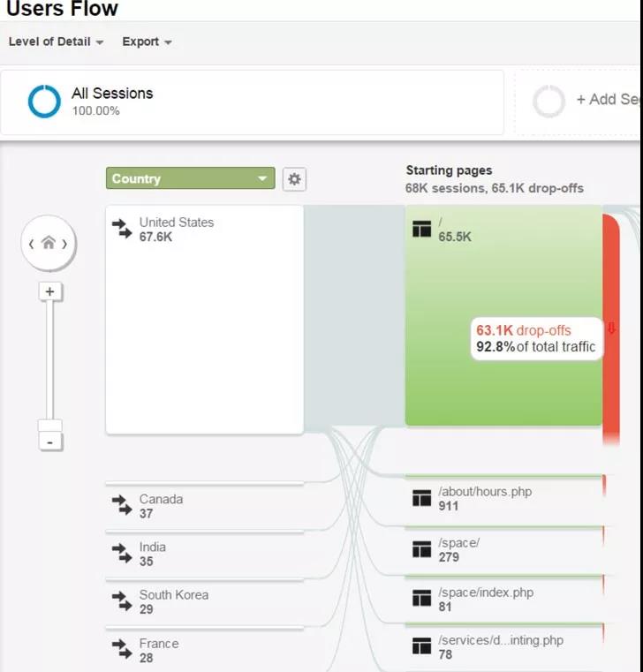
Task: Click the 100.00% All Sessions percentage
Action: pyautogui.click(x=96, y=110)
